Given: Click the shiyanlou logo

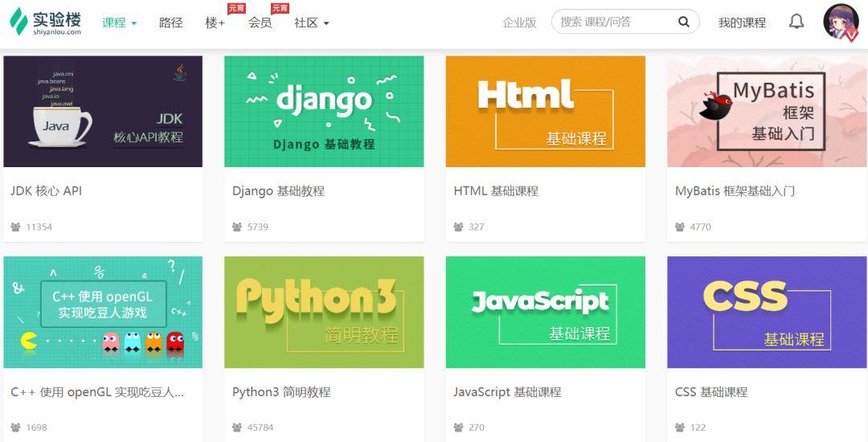Looking at the screenshot, I should (45, 23).
